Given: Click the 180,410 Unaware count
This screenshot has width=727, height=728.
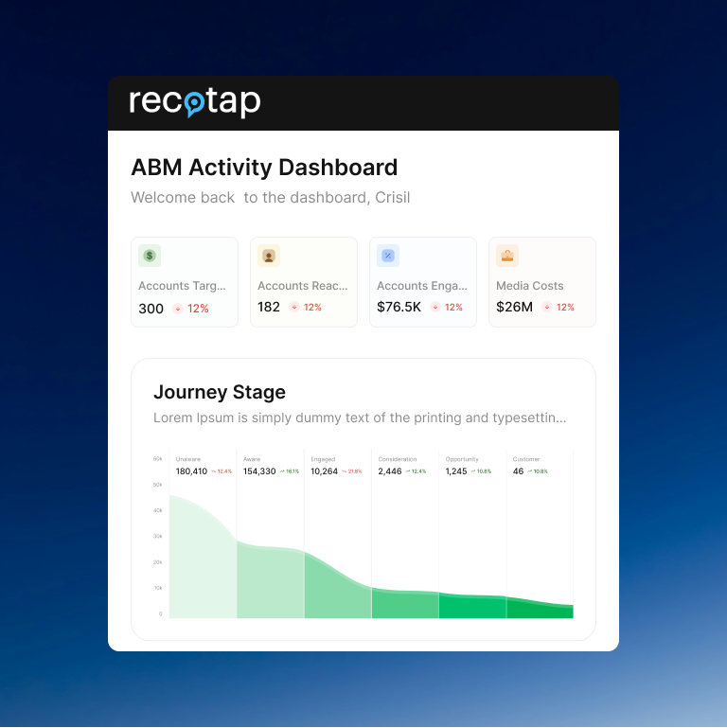Looking at the screenshot, I should [191, 471].
